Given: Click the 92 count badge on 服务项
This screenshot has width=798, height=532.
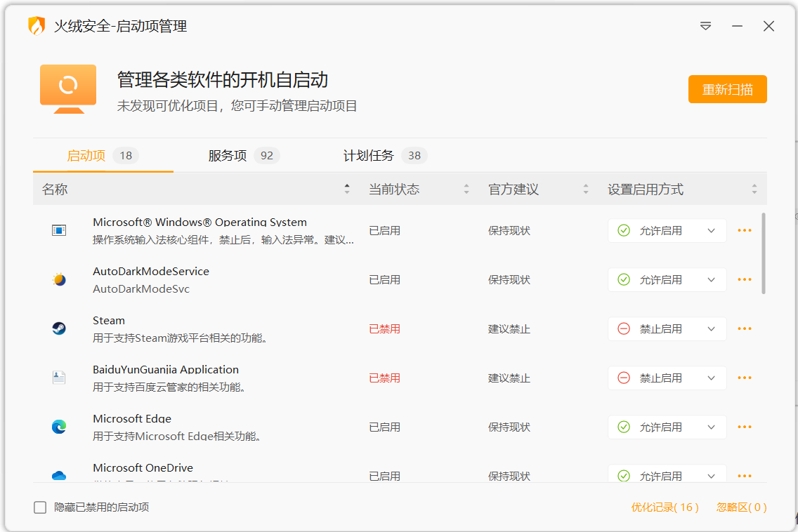Looking at the screenshot, I should (x=267, y=156).
